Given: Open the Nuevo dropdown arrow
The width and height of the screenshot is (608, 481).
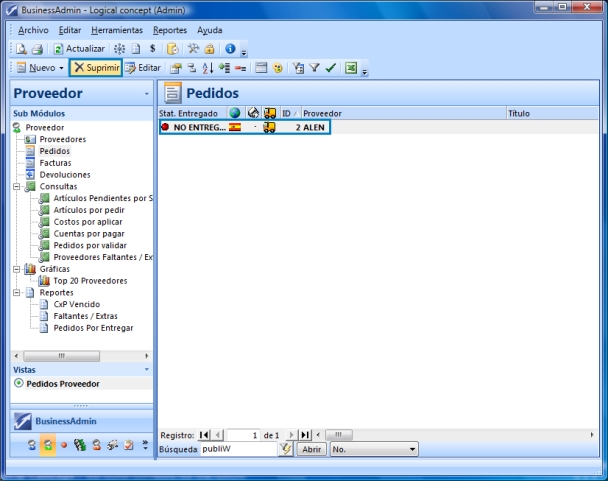Looking at the screenshot, I should pyautogui.click(x=61, y=68).
